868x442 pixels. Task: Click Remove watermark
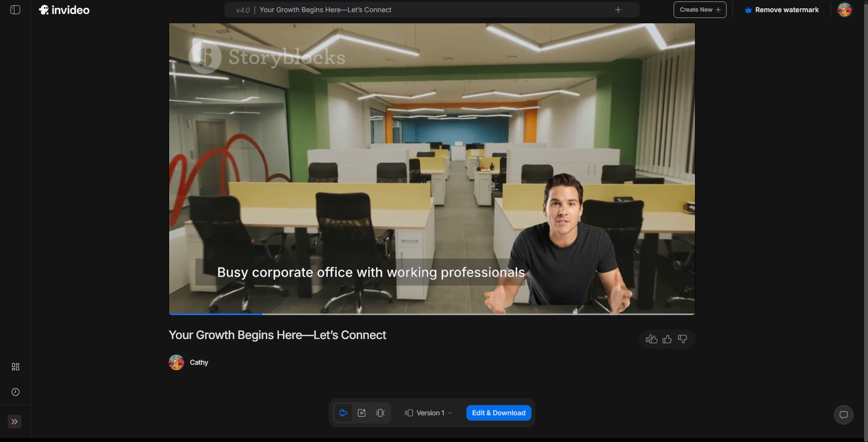(782, 10)
